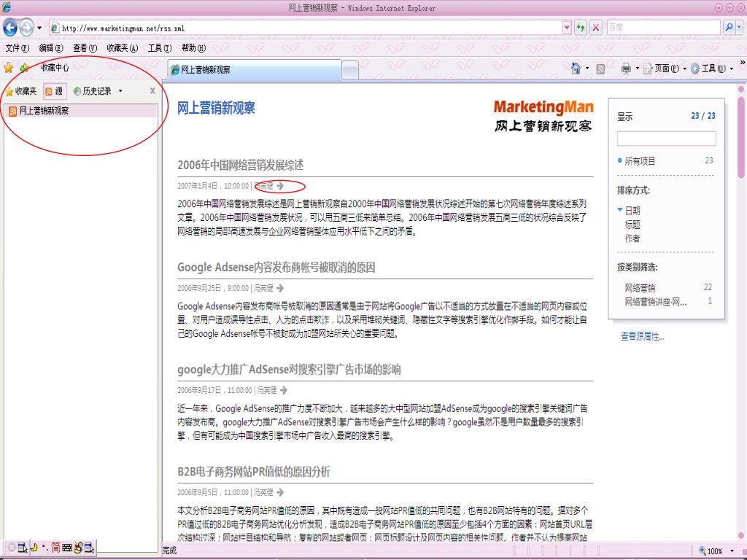Expand the Home button dropdown arrow
The width and height of the screenshot is (747, 560).
(587, 69)
